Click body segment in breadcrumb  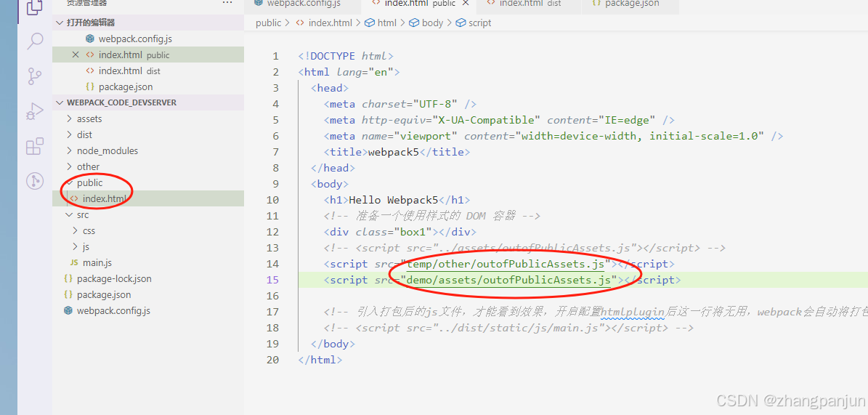click(432, 23)
